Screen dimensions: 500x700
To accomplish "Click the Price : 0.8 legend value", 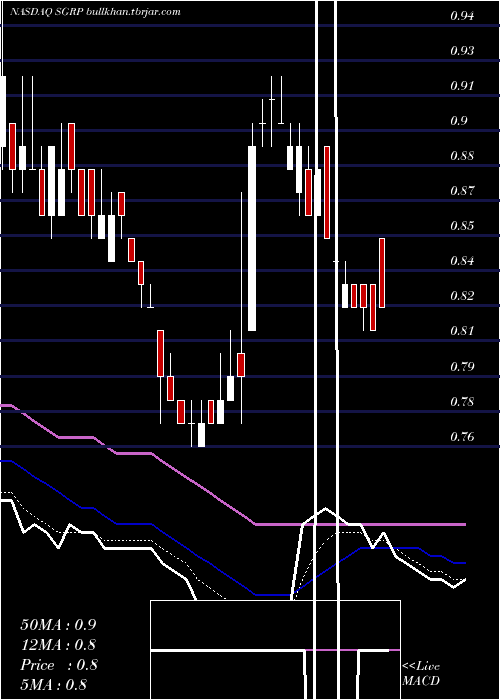I will click(x=58, y=665).
